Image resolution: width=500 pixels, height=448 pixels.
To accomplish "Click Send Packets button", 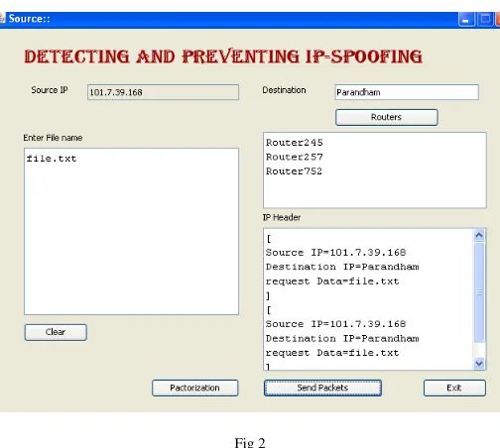I will 322,388.
